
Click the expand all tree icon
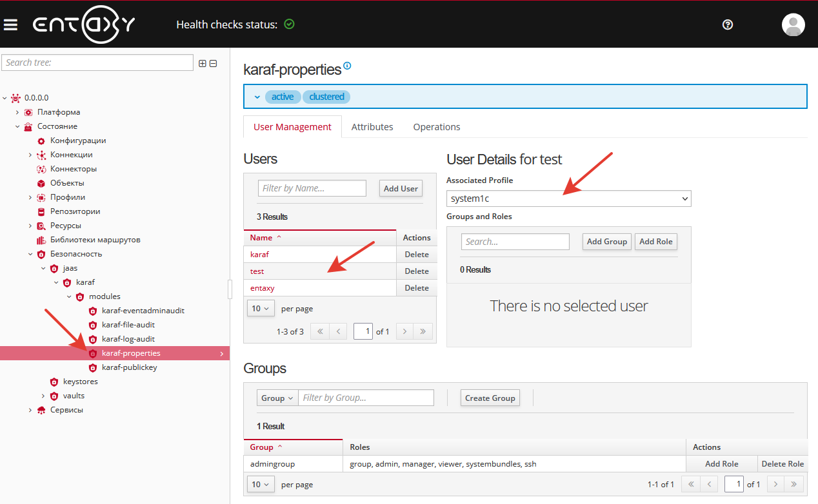pos(203,63)
